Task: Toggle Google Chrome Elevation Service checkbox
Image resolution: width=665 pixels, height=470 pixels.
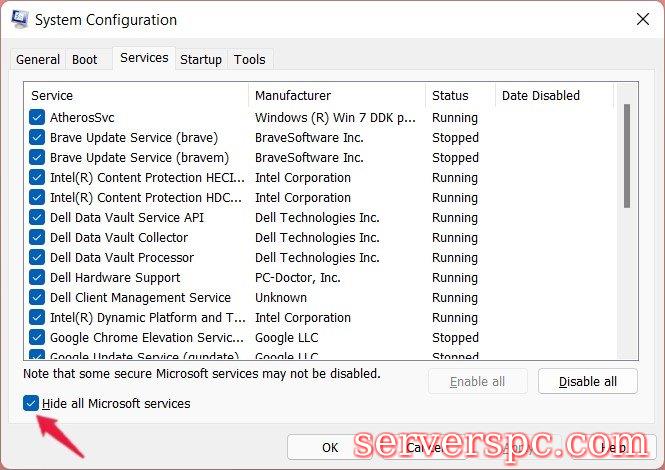Action: click(37, 338)
